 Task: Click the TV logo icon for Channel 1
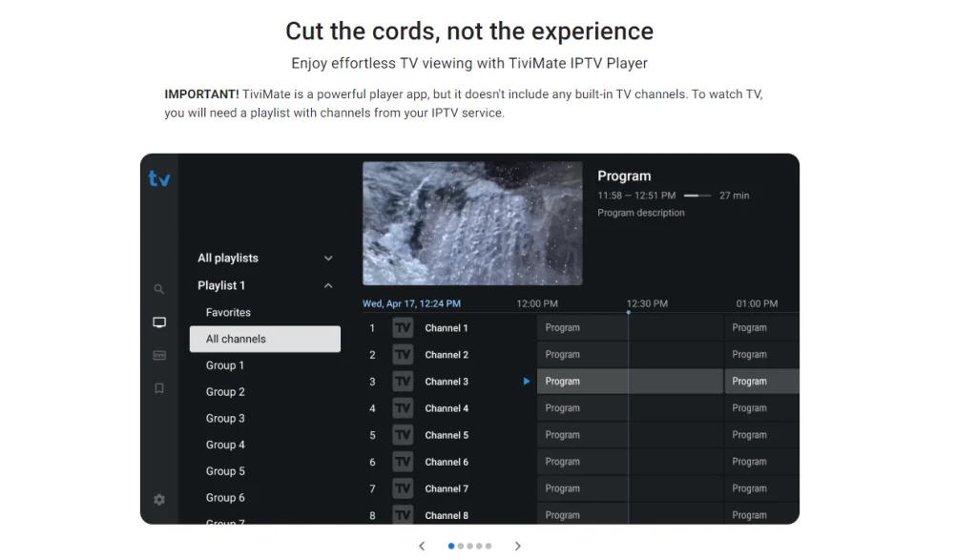pyautogui.click(x=403, y=327)
